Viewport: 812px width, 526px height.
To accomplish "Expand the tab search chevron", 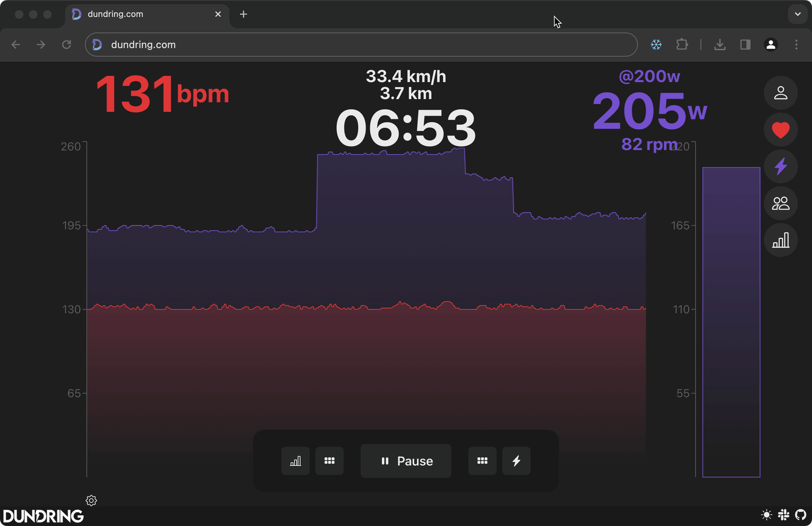I will point(798,14).
